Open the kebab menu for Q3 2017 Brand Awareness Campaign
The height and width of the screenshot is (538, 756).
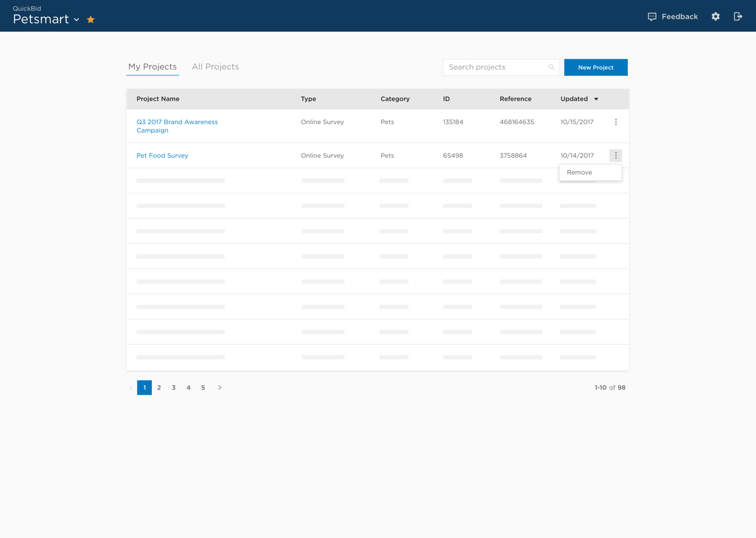pyautogui.click(x=615, y=122)
